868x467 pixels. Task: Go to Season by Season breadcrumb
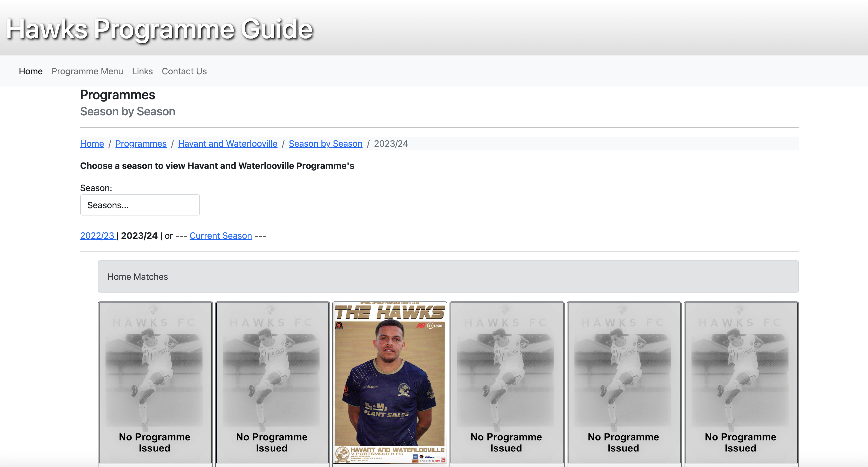point(326,144)
